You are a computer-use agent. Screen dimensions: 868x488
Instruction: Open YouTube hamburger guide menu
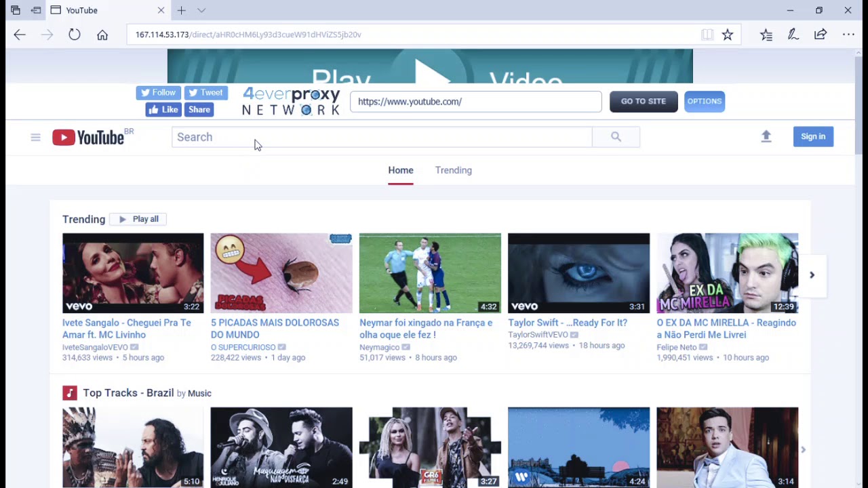point(35,137)
